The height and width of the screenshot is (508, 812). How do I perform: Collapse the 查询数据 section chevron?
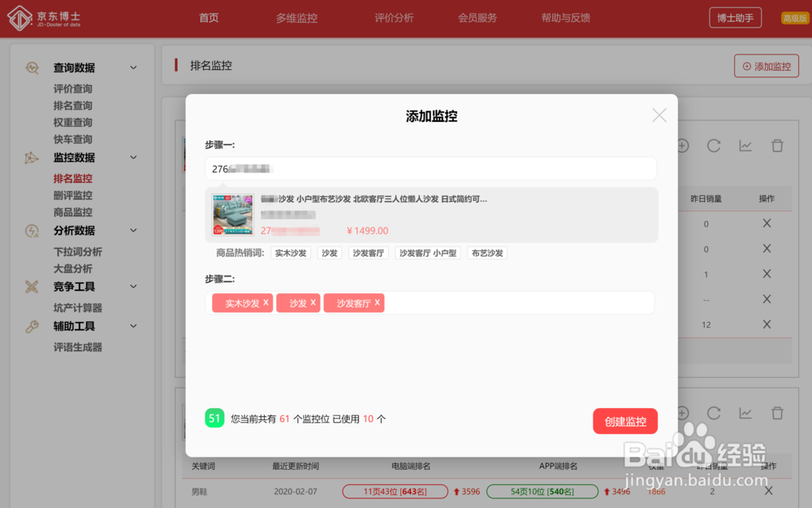[133, 67]
